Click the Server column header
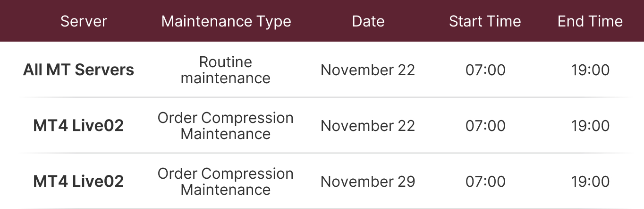The width and height of the screenshot is (644, 209). coord(84,21)
